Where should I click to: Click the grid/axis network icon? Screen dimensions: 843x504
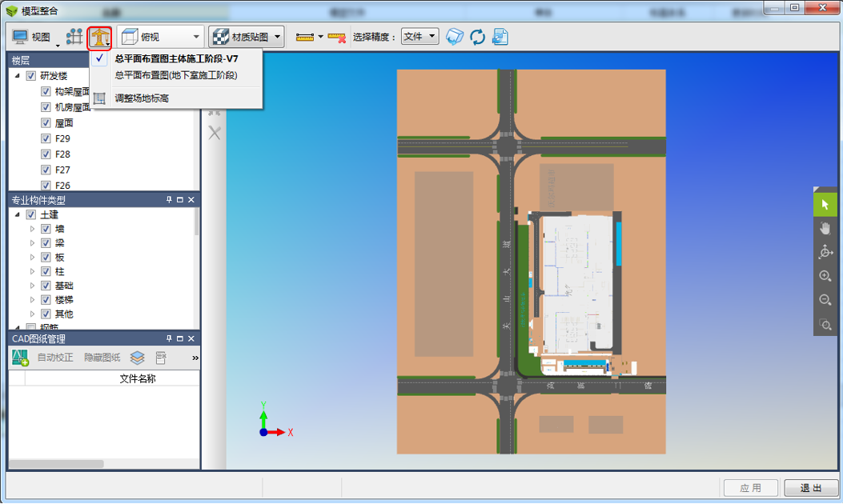[x=74, y=37]
